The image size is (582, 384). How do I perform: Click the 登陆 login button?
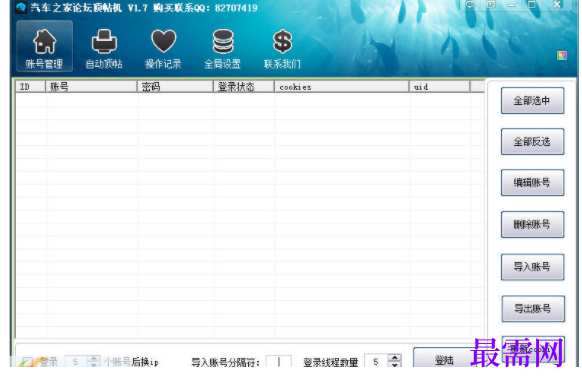click(444, 358)
